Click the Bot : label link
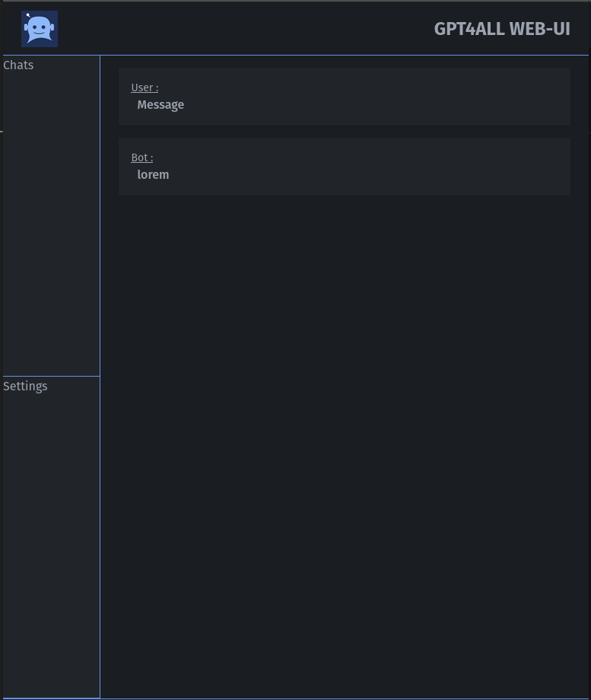This screenshot has width=591, height=700. click(x=141, y=157)
